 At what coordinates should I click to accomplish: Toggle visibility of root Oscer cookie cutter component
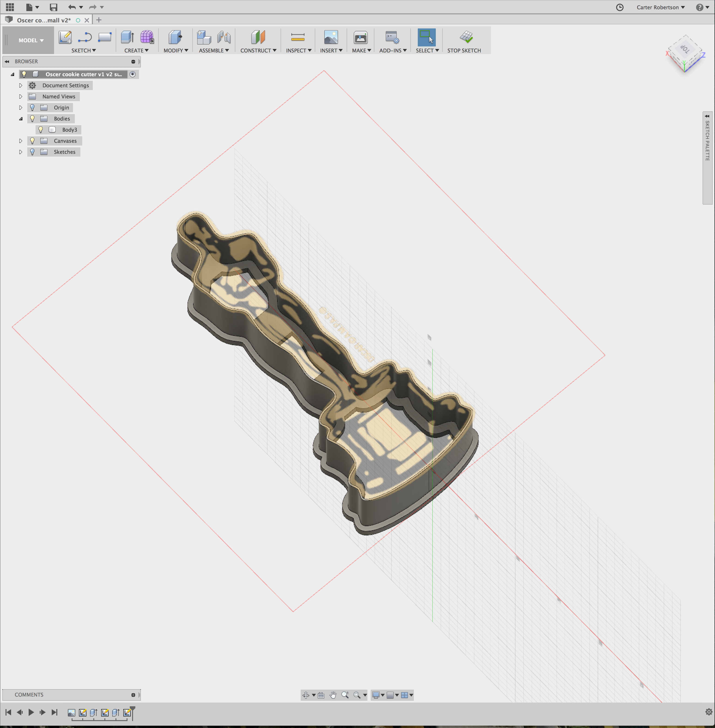click(24, 74)
